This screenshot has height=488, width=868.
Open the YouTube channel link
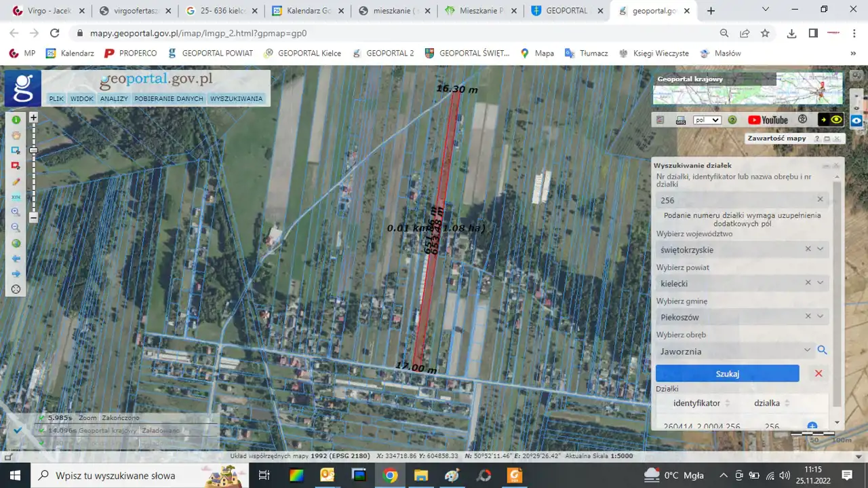pyautogui.click(x=768, y=120)
